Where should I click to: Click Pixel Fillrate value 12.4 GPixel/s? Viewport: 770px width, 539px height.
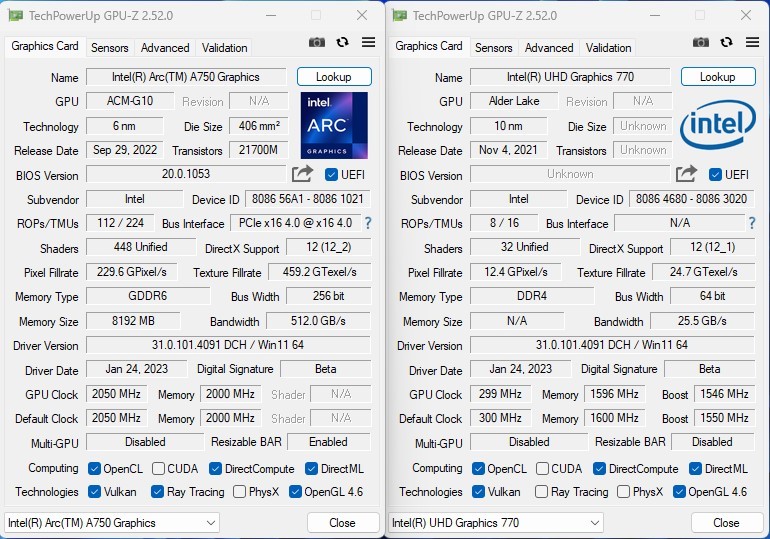click(x=516, y=272)
